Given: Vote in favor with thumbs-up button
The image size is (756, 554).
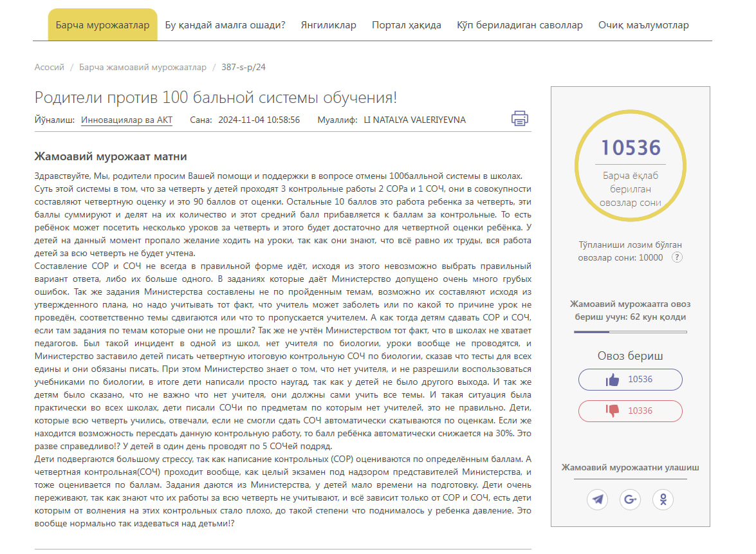Looking at the screenshot, I should point(630,380).
